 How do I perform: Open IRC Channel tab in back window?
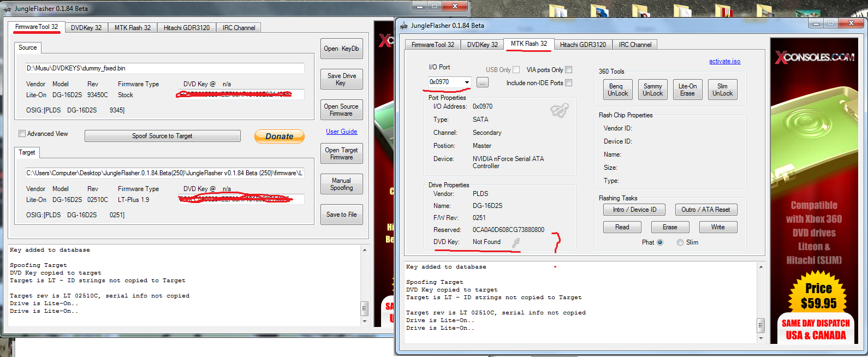click(239, 28)
